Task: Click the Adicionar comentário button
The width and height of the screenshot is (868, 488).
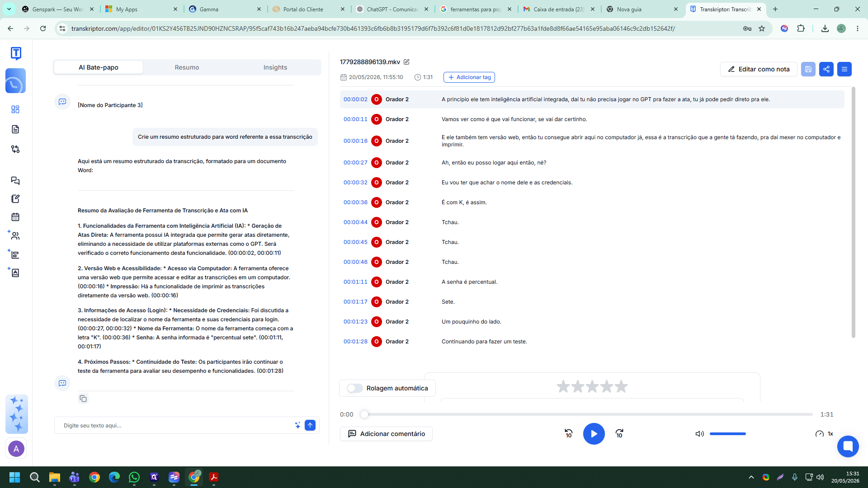Action: (386, 434)
